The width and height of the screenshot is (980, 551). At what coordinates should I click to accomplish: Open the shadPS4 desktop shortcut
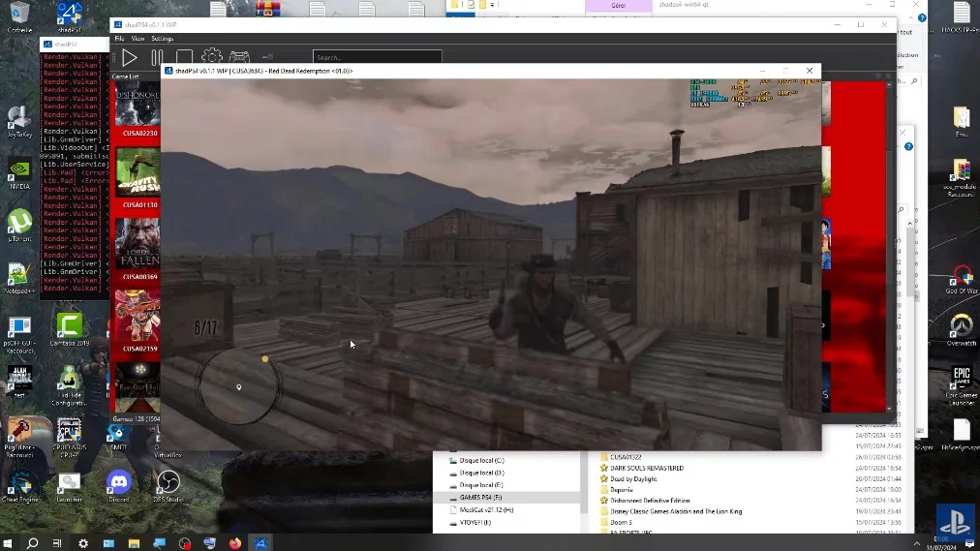[70, 17]
